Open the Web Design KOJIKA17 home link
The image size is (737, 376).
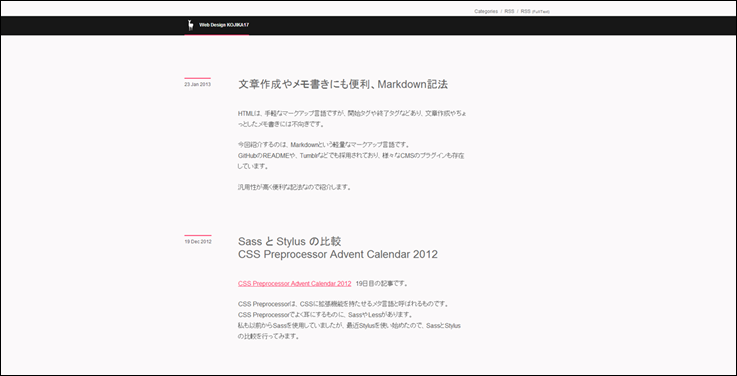pyautogui.click(x=224, y=25)
